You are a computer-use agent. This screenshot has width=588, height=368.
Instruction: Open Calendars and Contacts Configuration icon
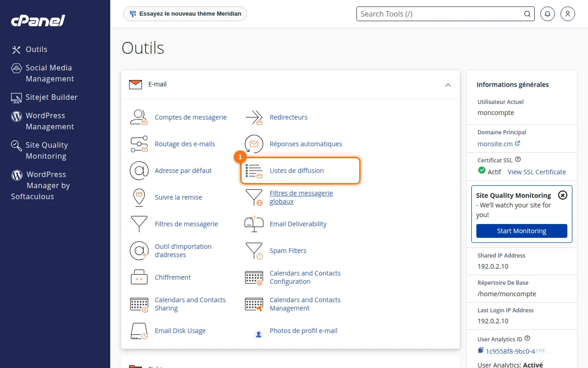[254, 277]
